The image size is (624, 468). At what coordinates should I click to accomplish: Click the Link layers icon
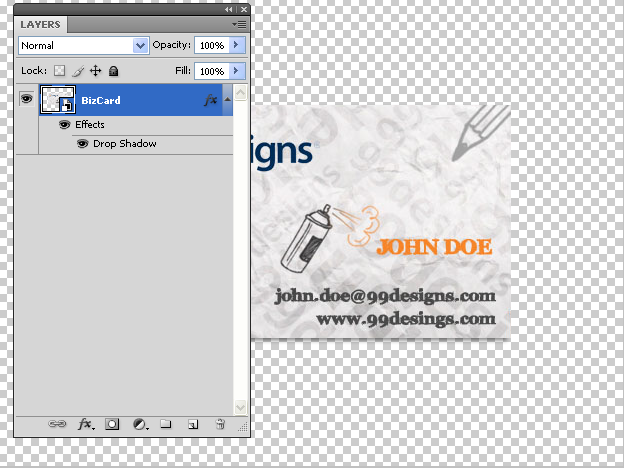click(57, 424)
